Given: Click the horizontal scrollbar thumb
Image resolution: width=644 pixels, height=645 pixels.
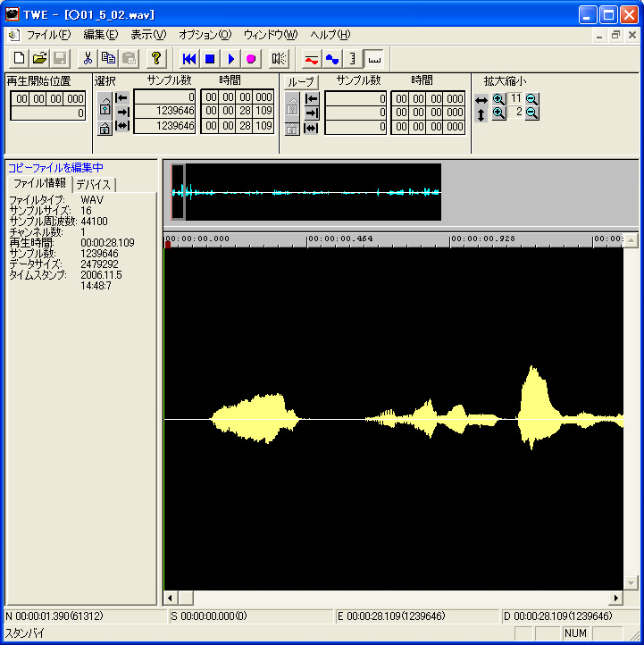Looking at the screenshot, I should coord(186,598).
